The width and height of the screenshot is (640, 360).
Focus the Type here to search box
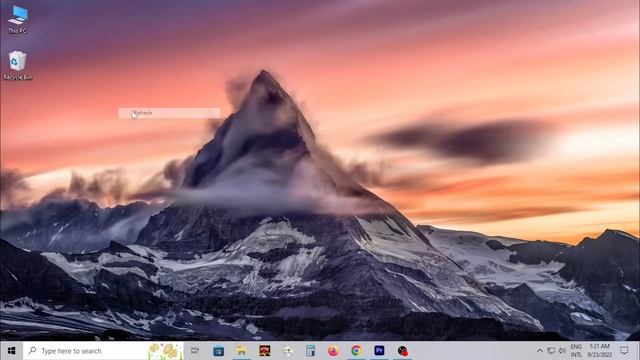(x=103, y=351)
